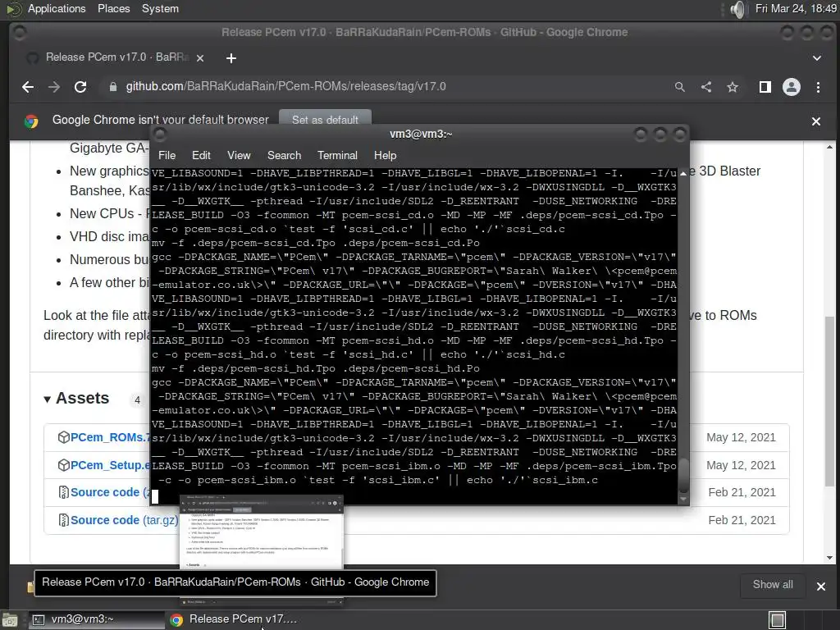Open Chrome page zoom search icon
Image resolution: width=840 pixels, height=630 pixels.
(x=680, y=87)
